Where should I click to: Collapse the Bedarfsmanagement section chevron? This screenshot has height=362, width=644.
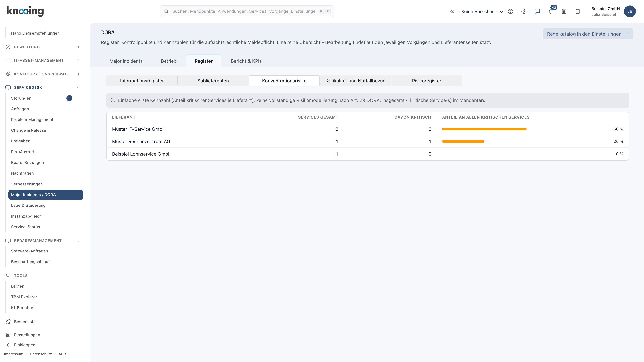tap(78, 241)
